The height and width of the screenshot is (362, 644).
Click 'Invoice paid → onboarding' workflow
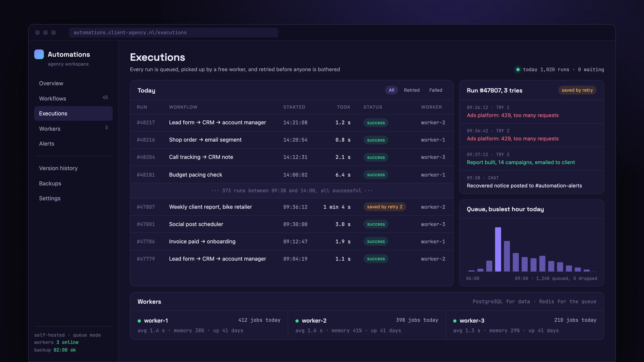coord(202,241)
